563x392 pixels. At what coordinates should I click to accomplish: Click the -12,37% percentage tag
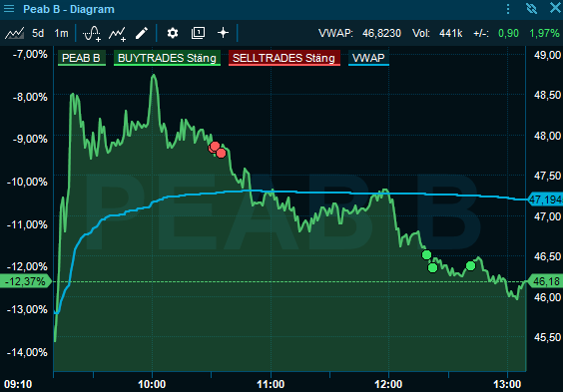click(25, 281)
